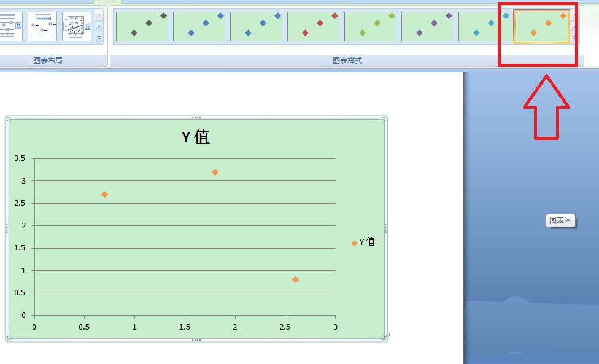This screenshot has width=599, height=364.
Task: Click horizontal axis label 0.5
Action: 84,327
